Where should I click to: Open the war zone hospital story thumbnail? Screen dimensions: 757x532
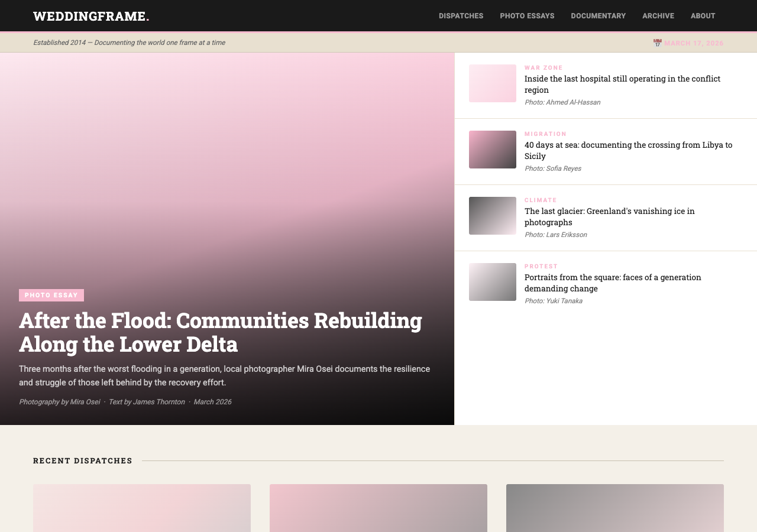point(492,83)
